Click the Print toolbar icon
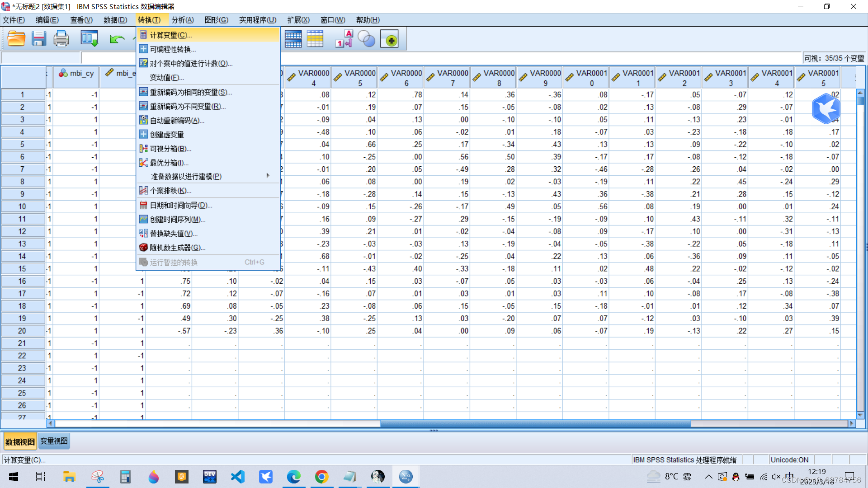This screenshot has width=868, height=488. [61, 39]
